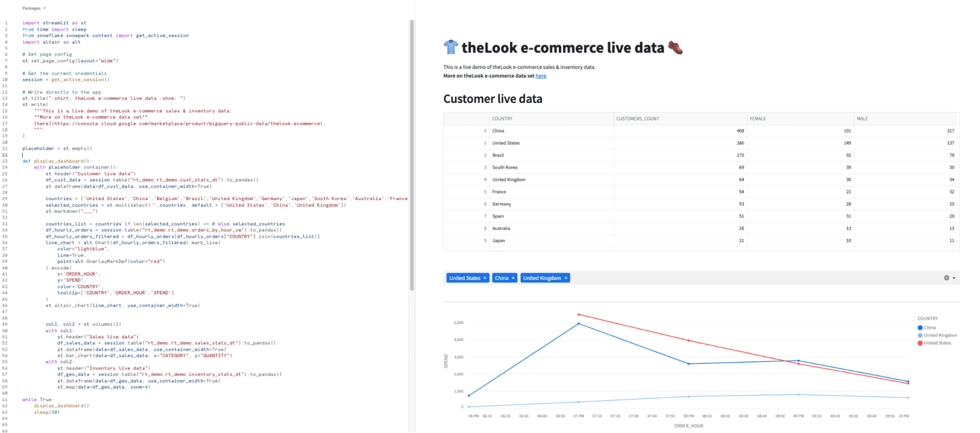Click the code editor vertical scrollbar

click(x=412, y=155)
